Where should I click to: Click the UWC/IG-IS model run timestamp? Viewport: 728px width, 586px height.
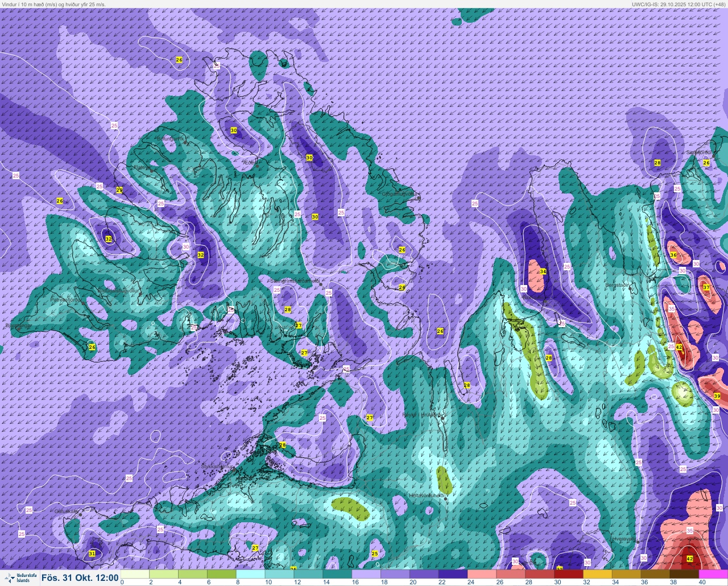point(678,4)
